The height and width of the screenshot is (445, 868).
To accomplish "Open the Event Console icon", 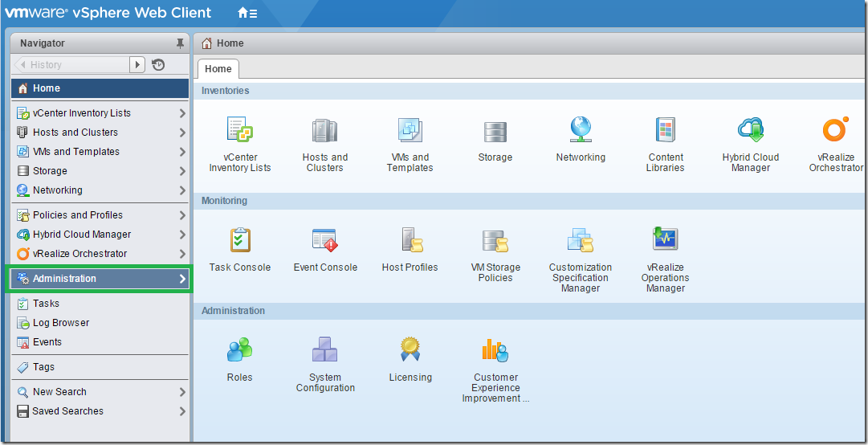I will pyautogui.click(x=325, y=240).
